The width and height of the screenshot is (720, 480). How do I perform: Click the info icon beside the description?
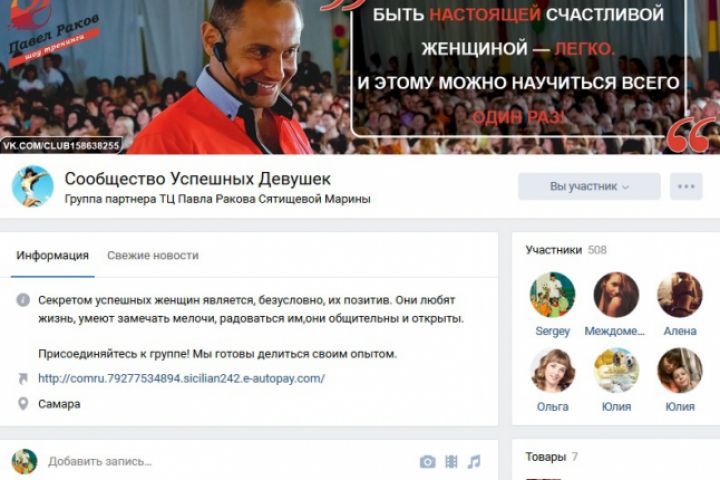(x=23, y=300)
